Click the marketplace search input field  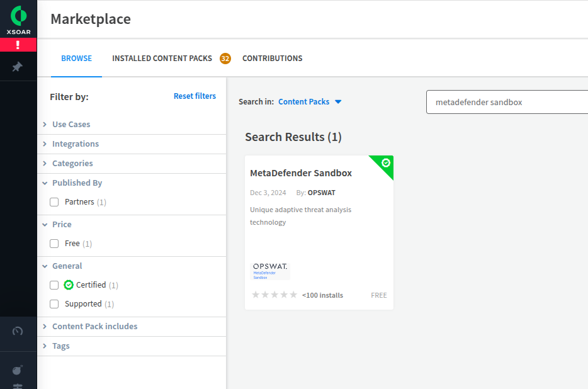click(507, 102)
